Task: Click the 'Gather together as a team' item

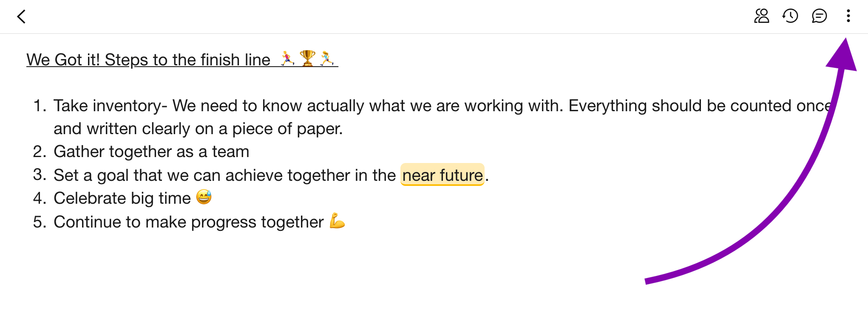Action: pyautogui.click(x=151, y=152)
